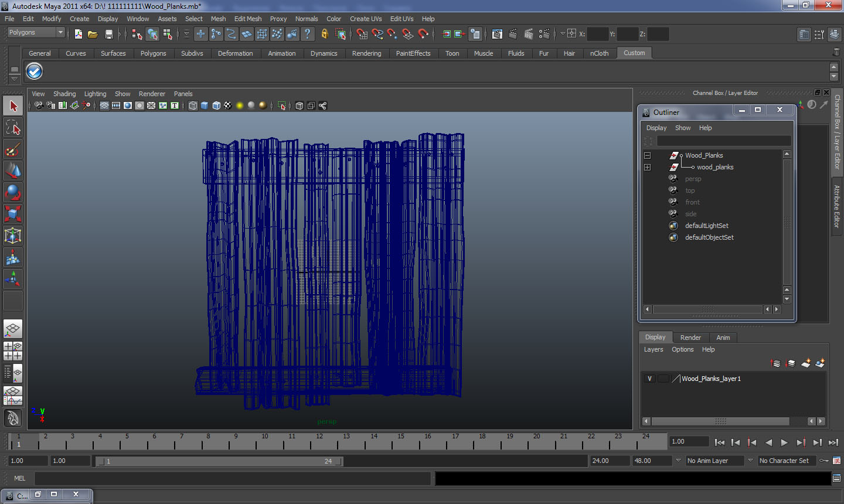Collapse the Wood_Planks outliner node

647,155
